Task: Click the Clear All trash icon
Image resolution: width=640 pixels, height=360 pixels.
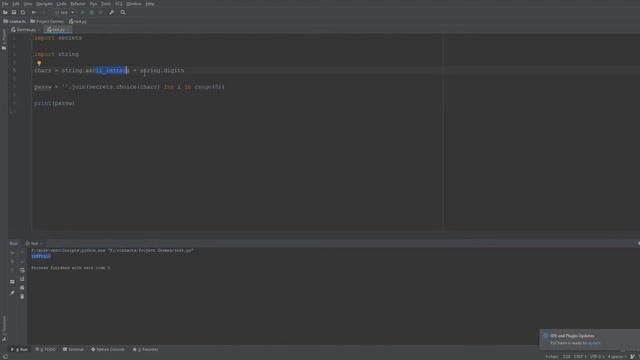Action: click(x=22, y=296)
